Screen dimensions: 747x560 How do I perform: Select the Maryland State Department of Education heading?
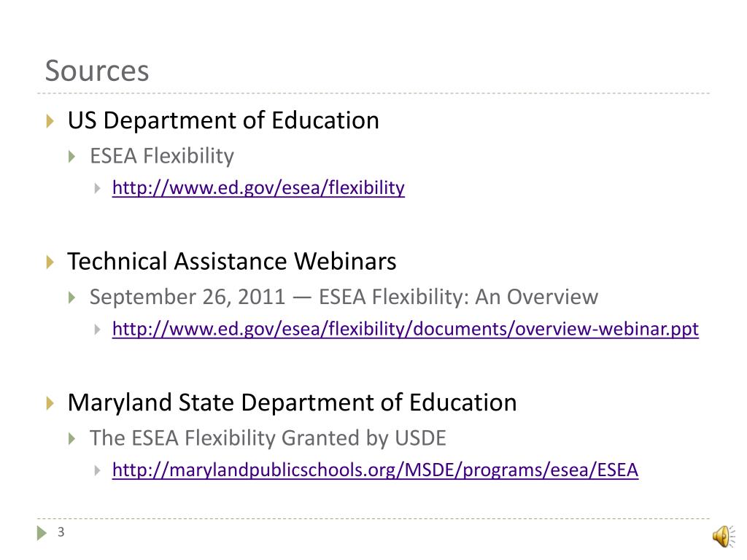coord(292,402)
